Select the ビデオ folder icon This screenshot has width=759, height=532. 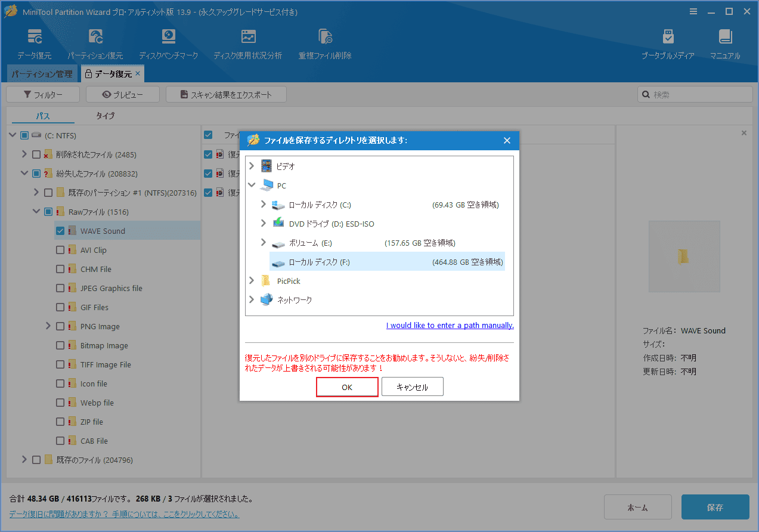pyautogui.click(x=266, y=166)
